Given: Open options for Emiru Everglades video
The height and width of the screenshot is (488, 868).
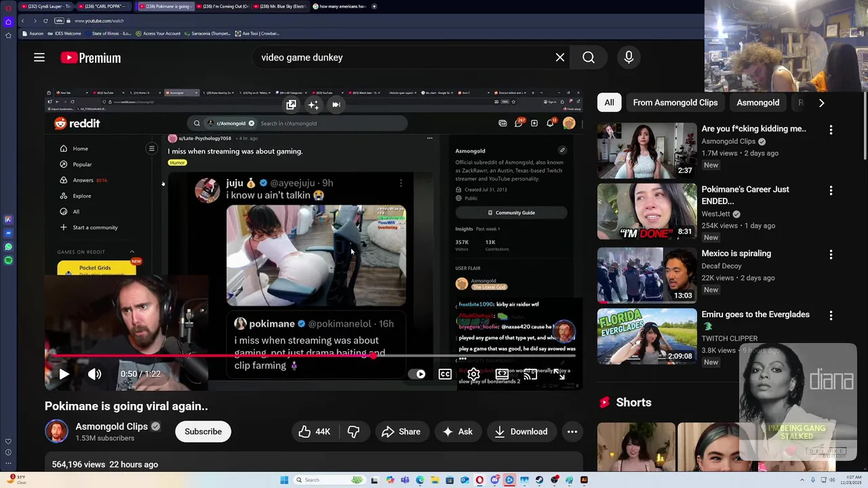Looking at the screenshot, I should 831,316.
